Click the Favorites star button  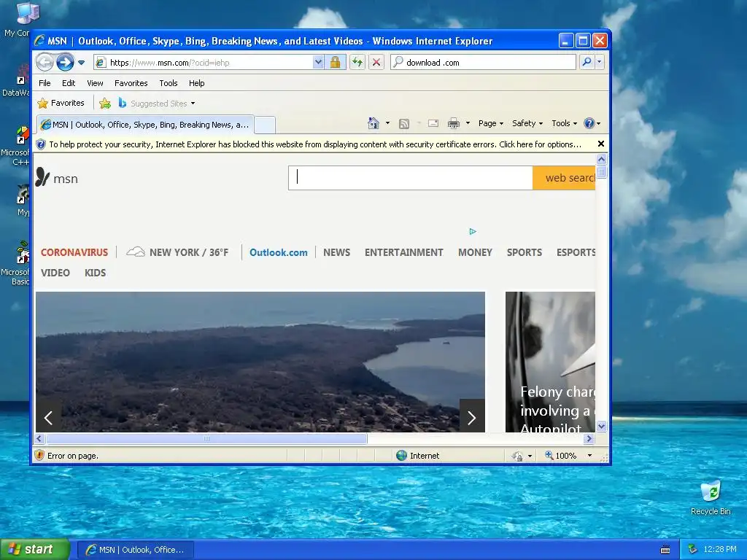tap(61, 103)
